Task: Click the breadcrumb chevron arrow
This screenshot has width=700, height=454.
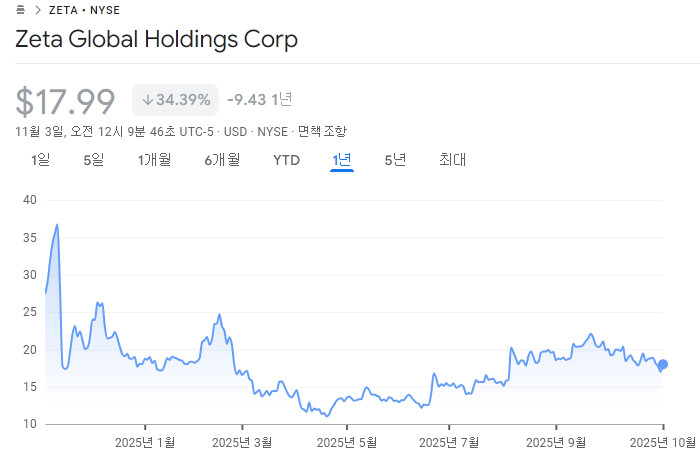Action: tap(37, 10)
